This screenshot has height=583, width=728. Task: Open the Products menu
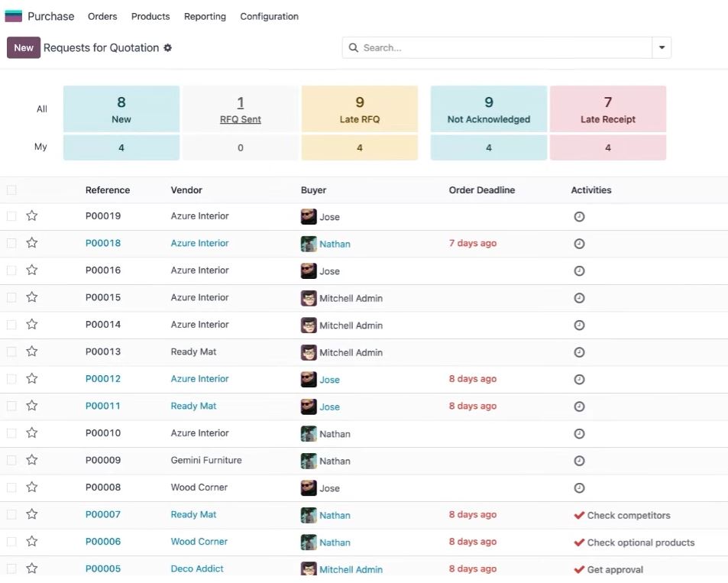(x=150, y=16)
